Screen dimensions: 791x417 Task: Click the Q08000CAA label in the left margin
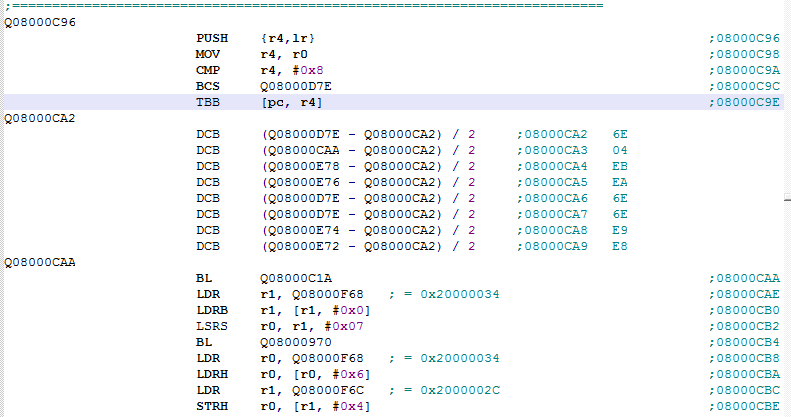coord(39,262)
